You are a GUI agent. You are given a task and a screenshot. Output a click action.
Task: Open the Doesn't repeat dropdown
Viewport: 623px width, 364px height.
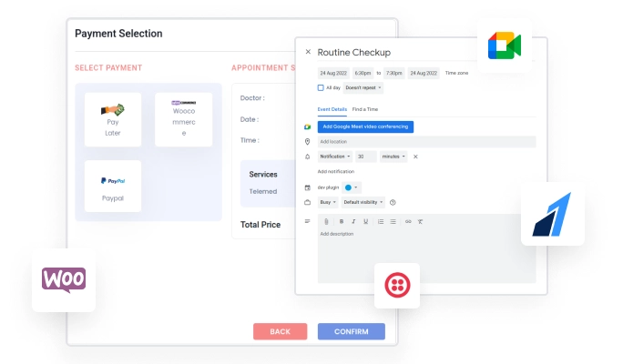[363, 87]
